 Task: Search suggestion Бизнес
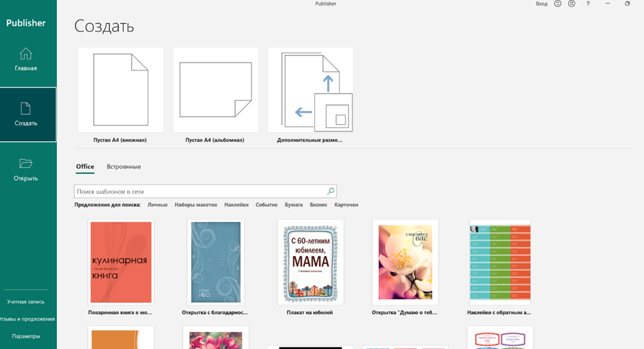(318, 205)
